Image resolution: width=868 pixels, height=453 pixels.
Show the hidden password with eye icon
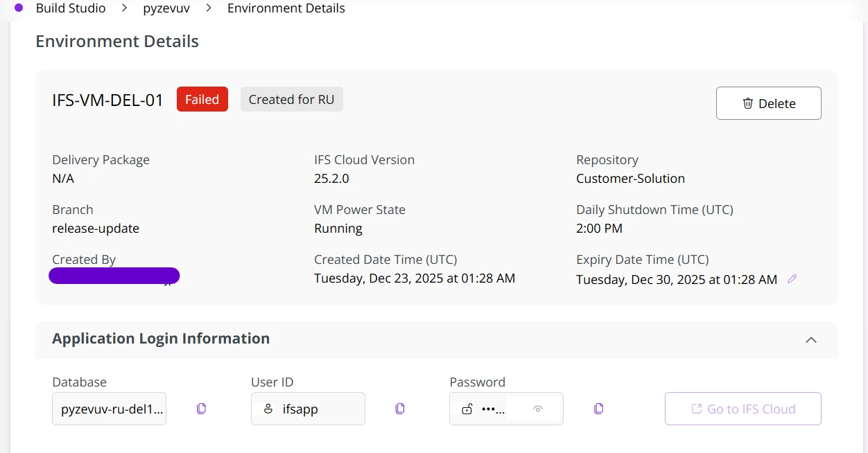point(537,409)
